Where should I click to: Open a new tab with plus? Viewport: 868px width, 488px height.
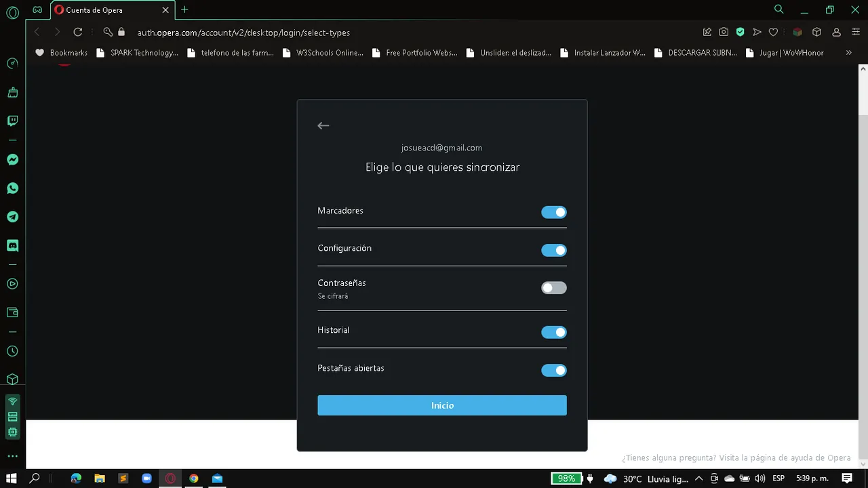(184, 9)
